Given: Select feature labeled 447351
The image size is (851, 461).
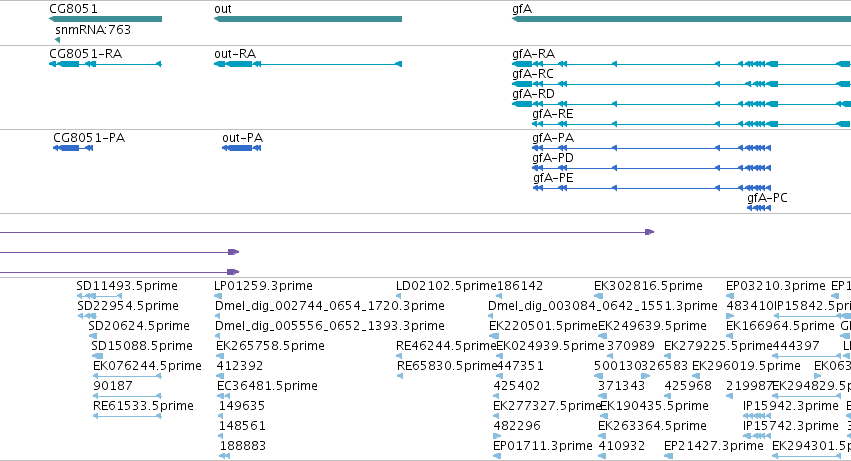Looking at the screenshot, I should coord(520,366).
